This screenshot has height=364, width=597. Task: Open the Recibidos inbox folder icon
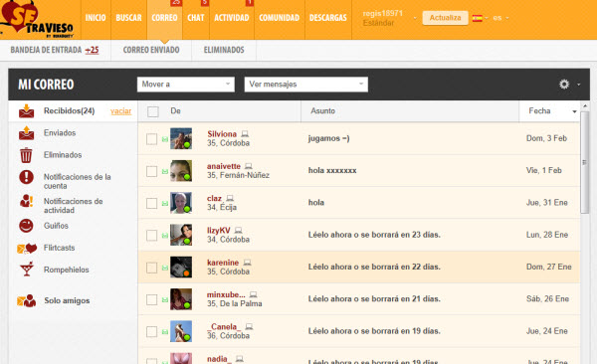[x=26, y=110]
